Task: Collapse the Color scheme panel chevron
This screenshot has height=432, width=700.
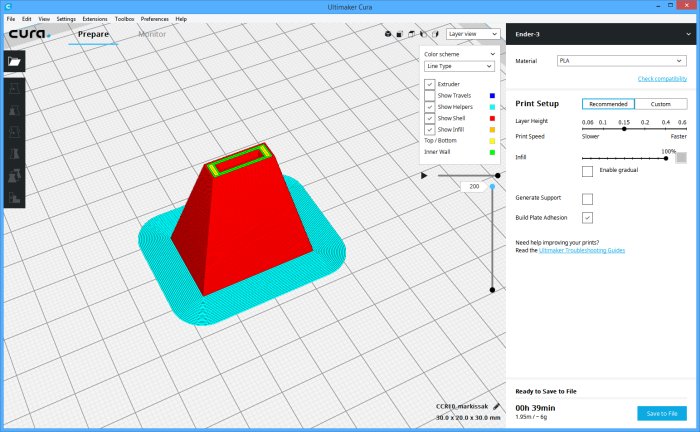Action: tap(492, 54)
